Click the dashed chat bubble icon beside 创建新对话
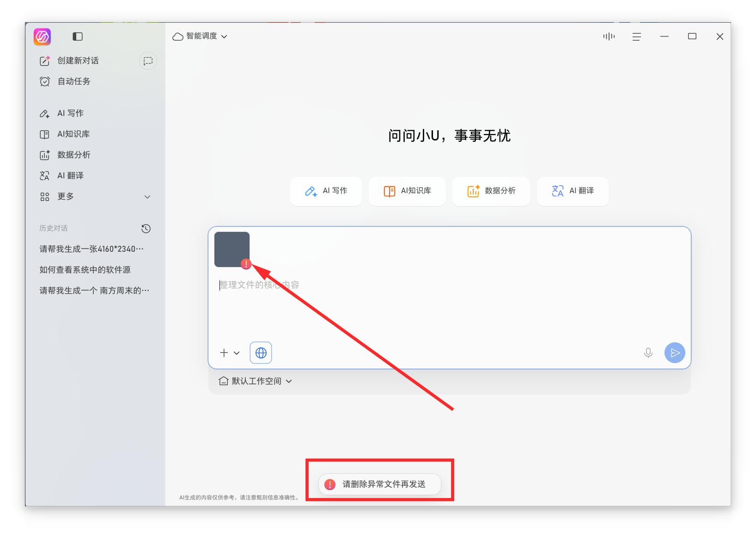 (x=148, y=61)
